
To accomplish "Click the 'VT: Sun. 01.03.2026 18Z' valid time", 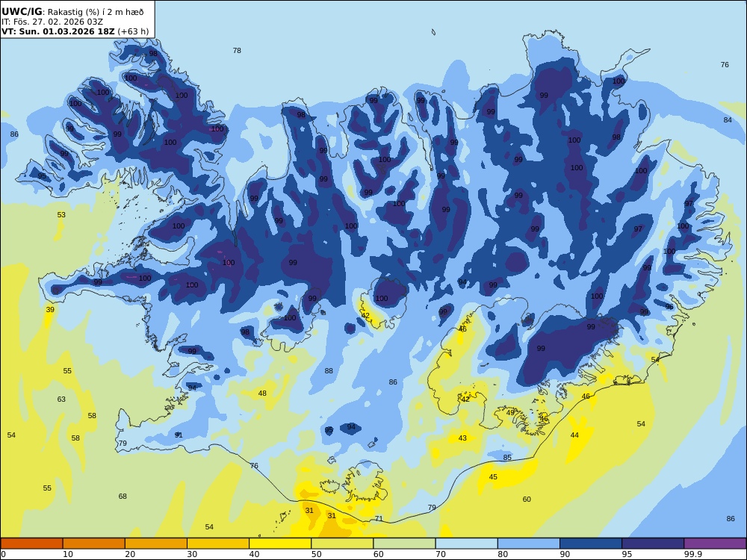I will point(58,31).
